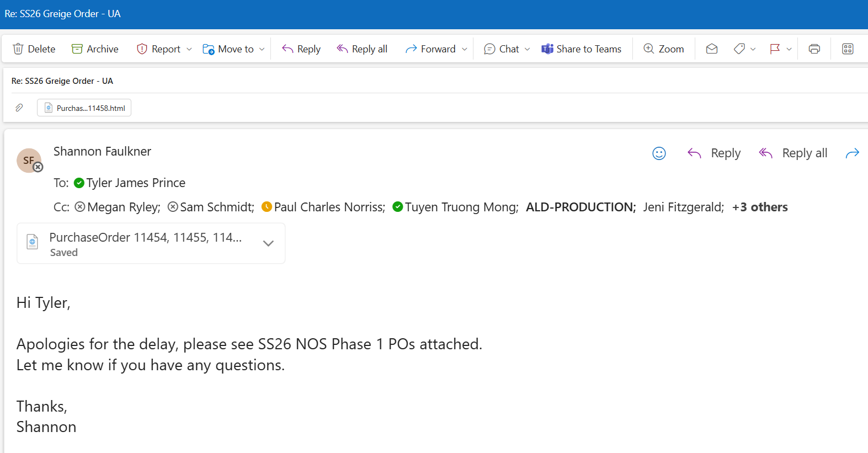
Task: Click the Print icon in toolbar
Action: (x=814, y=49)
